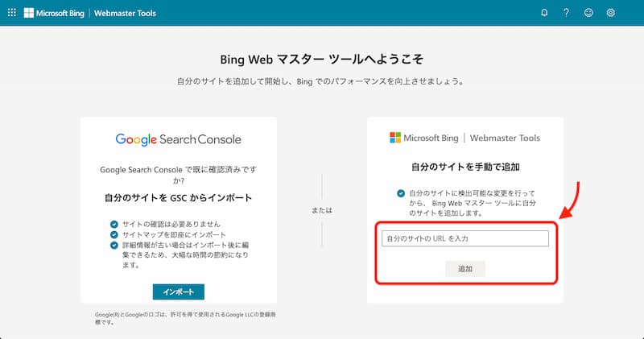Click checkmark beside 詳細情報が古い場合 text
This screenshot has height=339, width=644.
114,246
